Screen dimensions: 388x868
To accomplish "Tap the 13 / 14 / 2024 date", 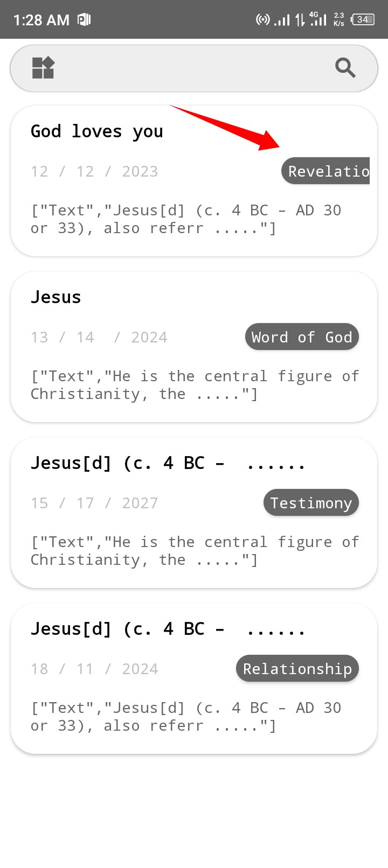I will point(99,337).
